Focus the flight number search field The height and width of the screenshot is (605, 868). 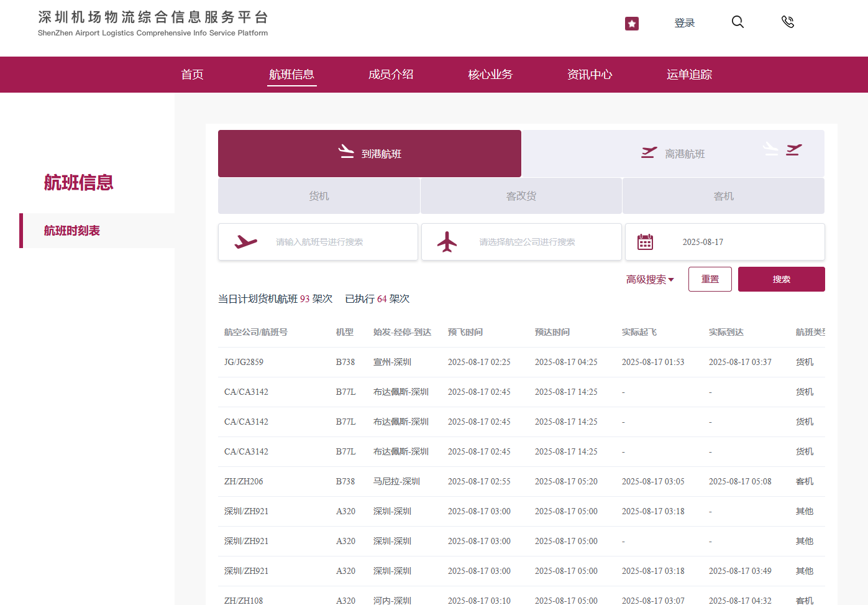tap(318, 242)
